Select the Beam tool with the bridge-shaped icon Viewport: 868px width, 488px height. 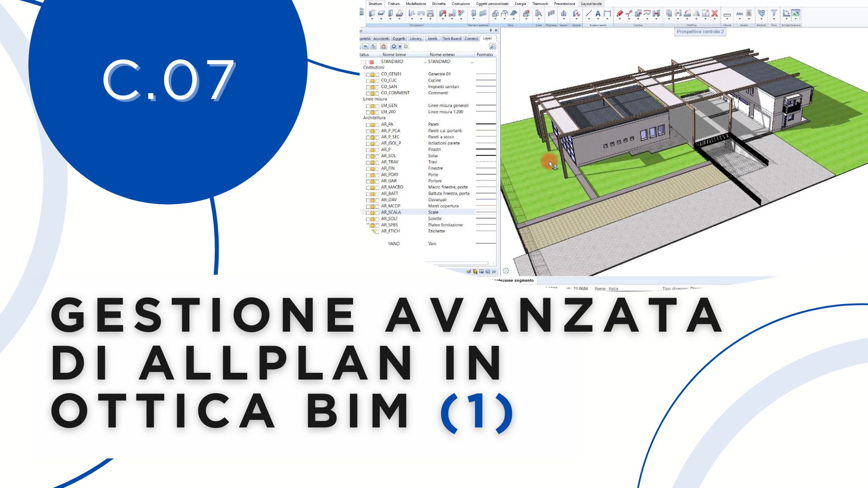(421, 13)
